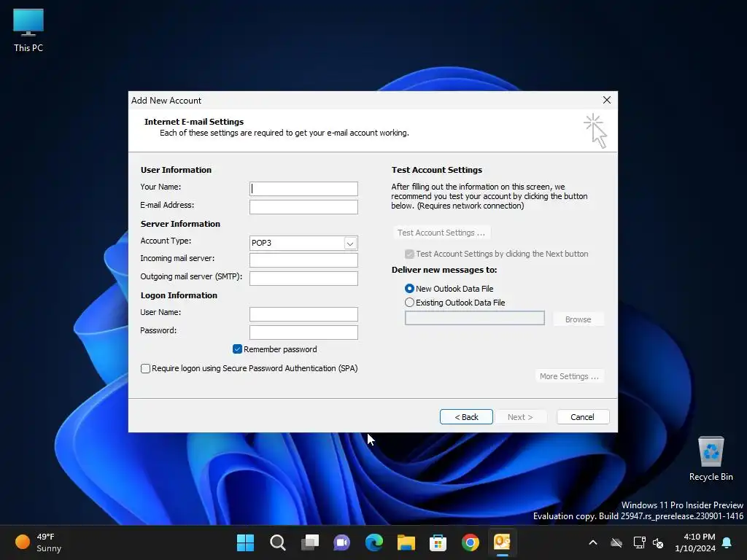This screenshot has width=747, height=560.
Task: Launch Microsoft Edge from taskbar
Action: point(374,542)
